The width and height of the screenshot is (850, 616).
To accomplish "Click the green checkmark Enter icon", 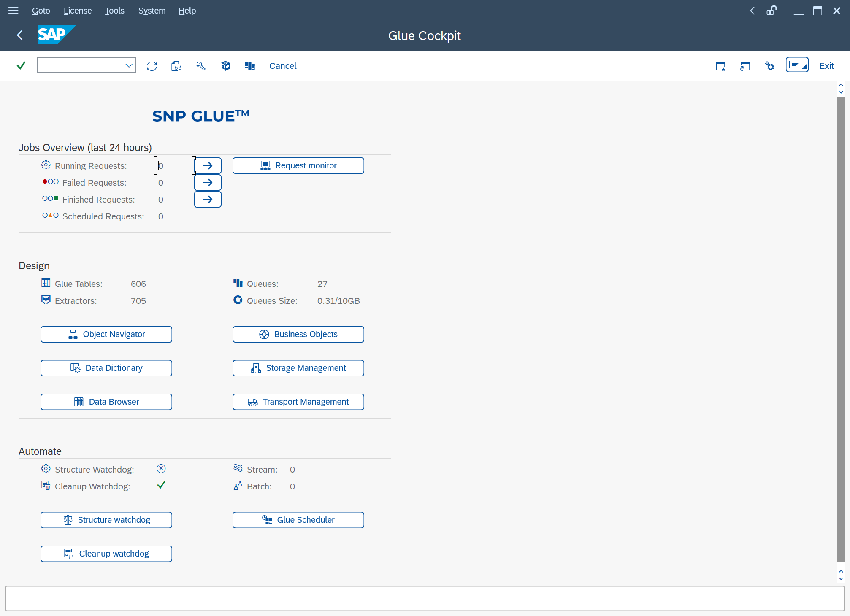I will tap(21, 65).
